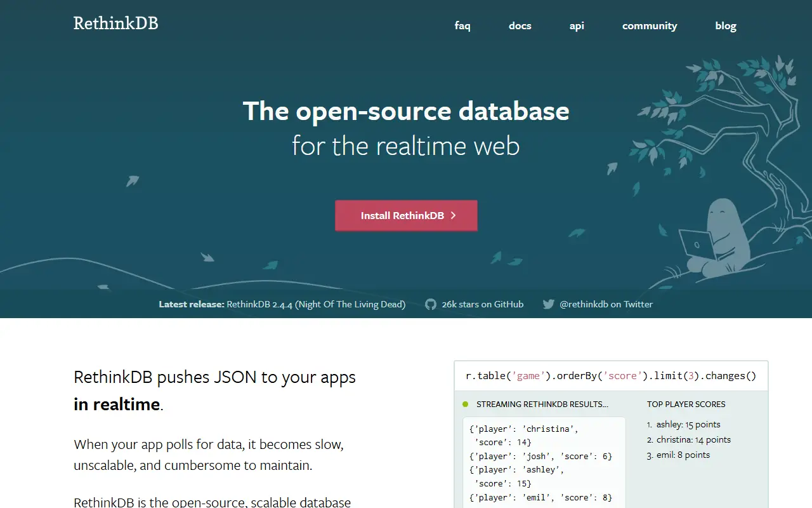Viewport: 812px width, 508px height.
Task: Click the RethinkDB logo
Action: click(115, 23)
